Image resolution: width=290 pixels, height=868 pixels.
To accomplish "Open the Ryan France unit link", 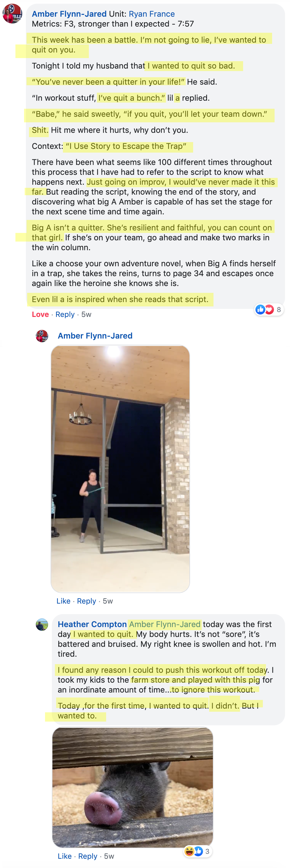I will pos(152,14).
